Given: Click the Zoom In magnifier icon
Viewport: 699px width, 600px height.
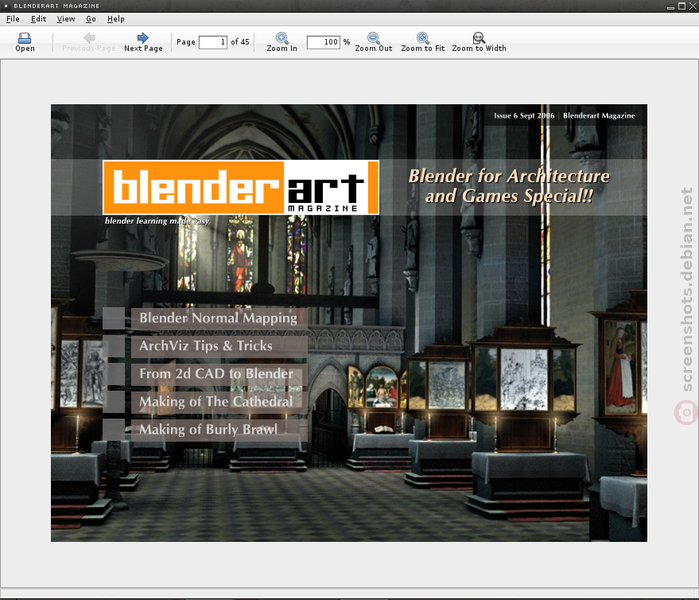Looking at the screenshot, I should coord(282,38).
